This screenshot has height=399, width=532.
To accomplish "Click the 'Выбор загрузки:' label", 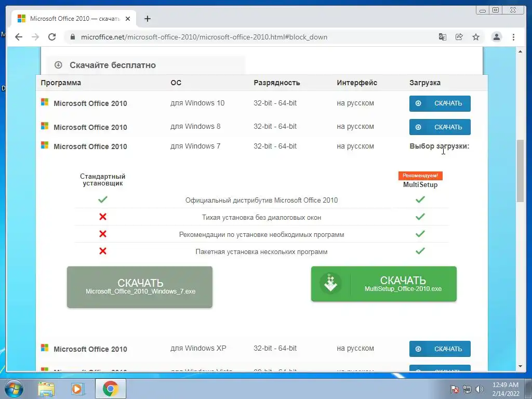I will pos(440,146).
